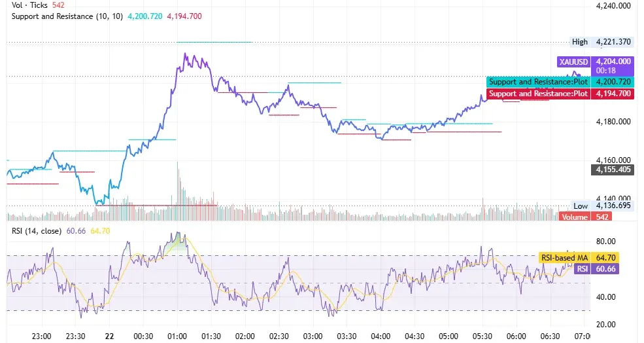
Task: Click the RSI legend value 60.66
Action: tap(76, 231)
